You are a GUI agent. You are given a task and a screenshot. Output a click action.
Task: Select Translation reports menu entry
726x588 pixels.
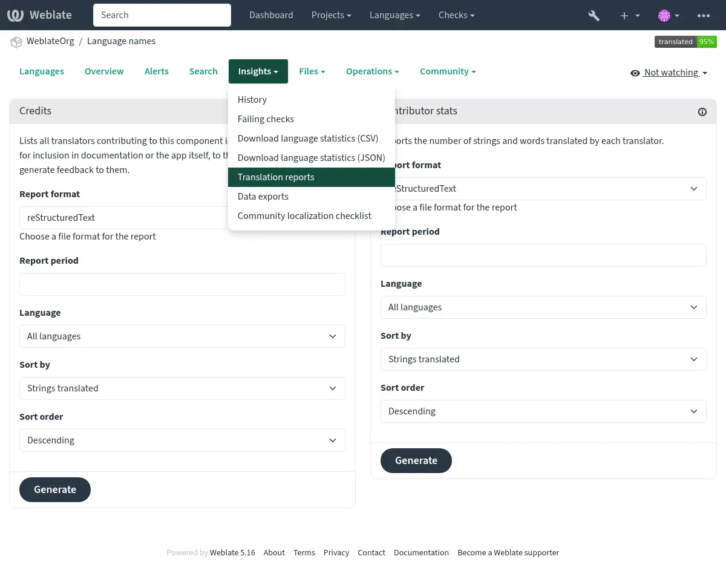point(276,177)
